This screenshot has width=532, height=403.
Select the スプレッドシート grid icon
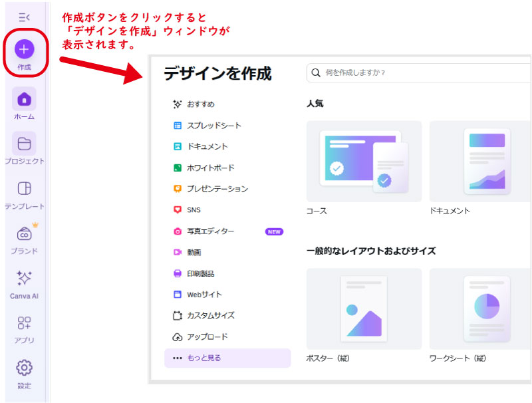pos(178,126)
